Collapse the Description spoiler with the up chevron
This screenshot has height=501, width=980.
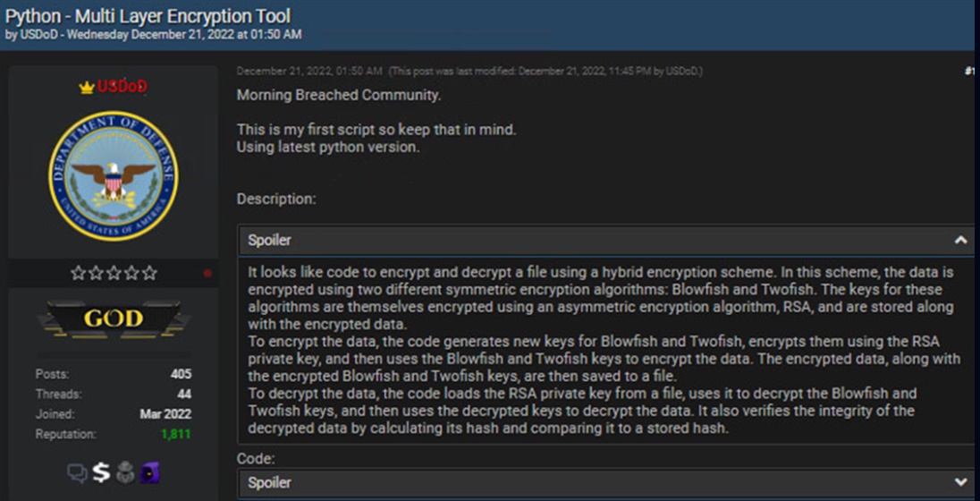[x=960, y=241]
